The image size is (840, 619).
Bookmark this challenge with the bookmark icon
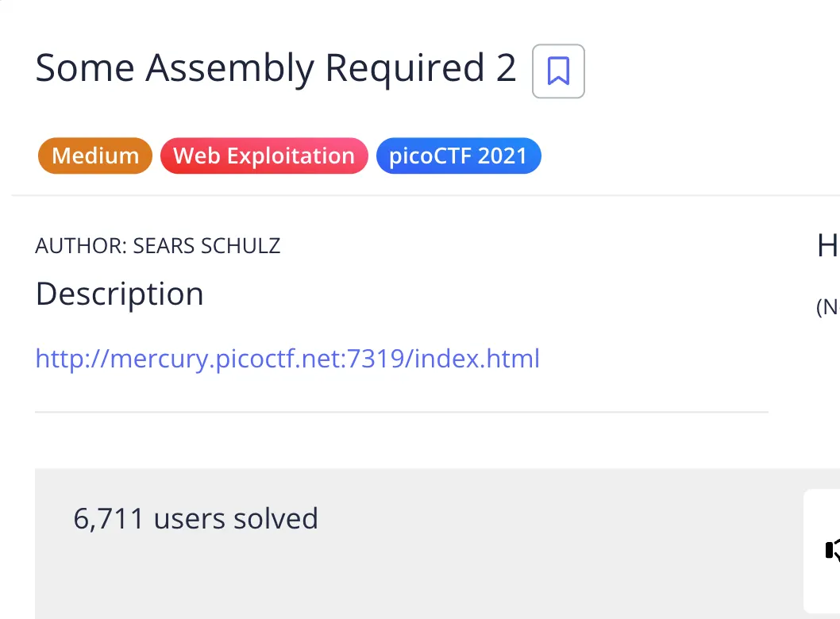(558, 71)
